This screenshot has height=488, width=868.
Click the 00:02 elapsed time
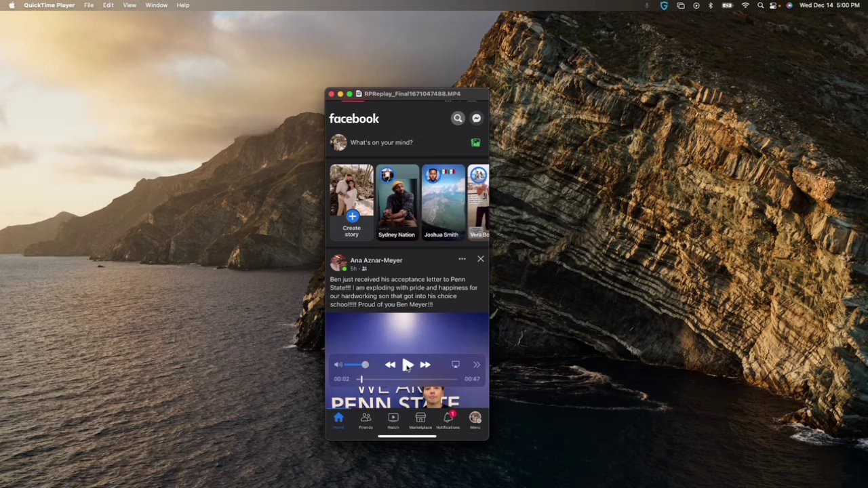tap(342, 380)
